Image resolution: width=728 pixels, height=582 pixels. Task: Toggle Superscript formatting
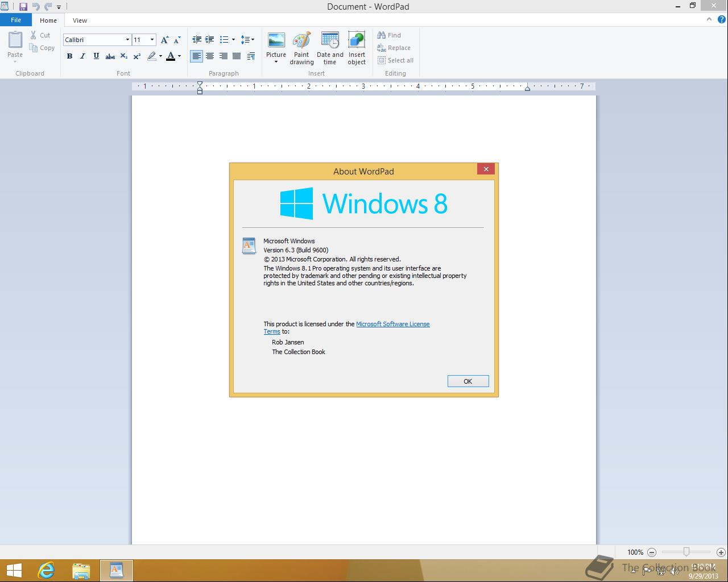click(x=137, y=56)
